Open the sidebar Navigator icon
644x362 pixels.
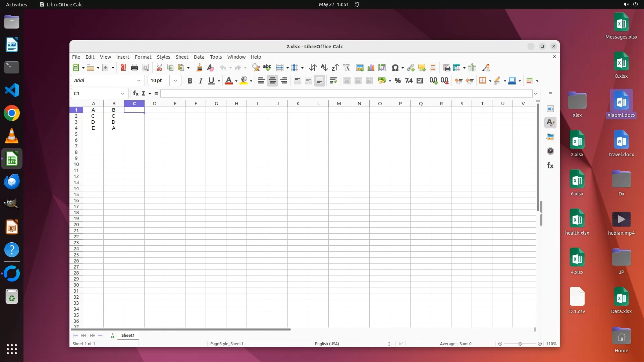[550, 151]
